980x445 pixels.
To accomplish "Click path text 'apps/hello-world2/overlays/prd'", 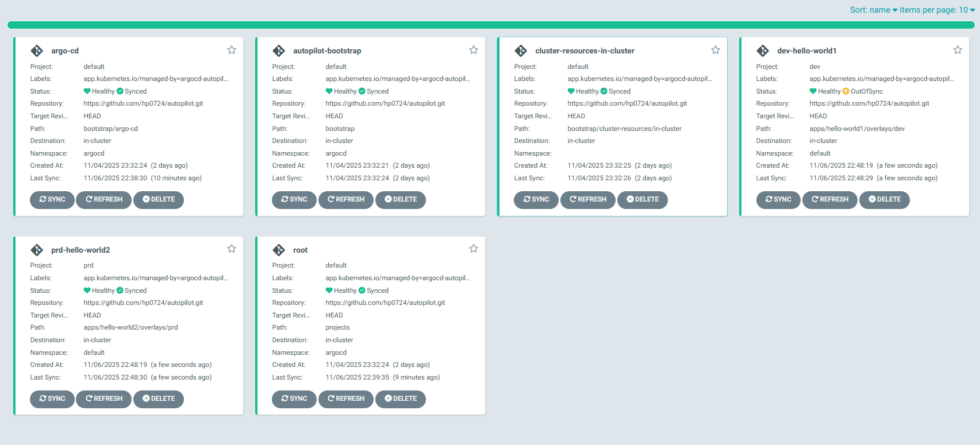I will coord(131,327).
